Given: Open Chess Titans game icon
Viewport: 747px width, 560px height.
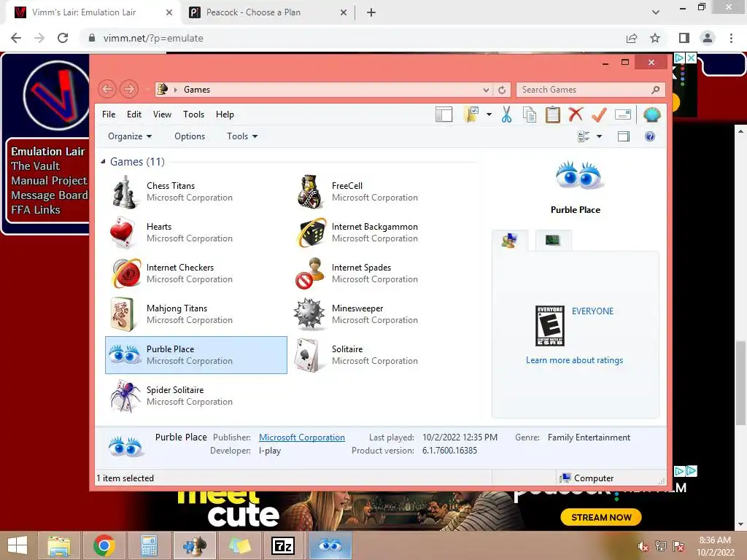Looking at the screenshot, I should (124, 192).
